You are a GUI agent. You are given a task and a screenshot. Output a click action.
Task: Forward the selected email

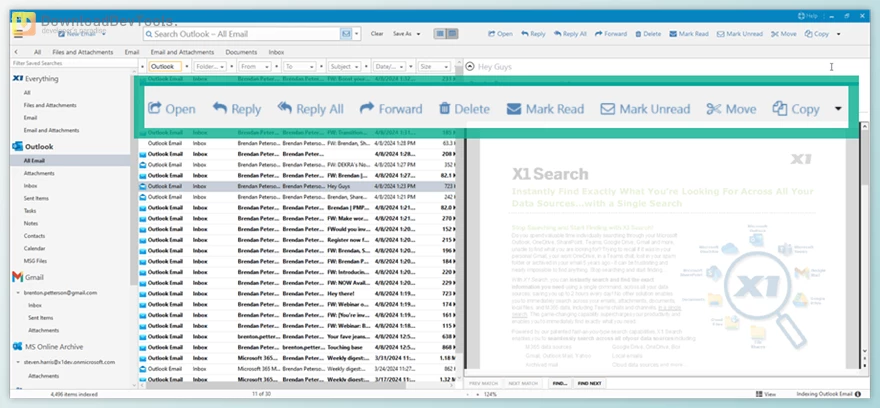pos(611,34)
